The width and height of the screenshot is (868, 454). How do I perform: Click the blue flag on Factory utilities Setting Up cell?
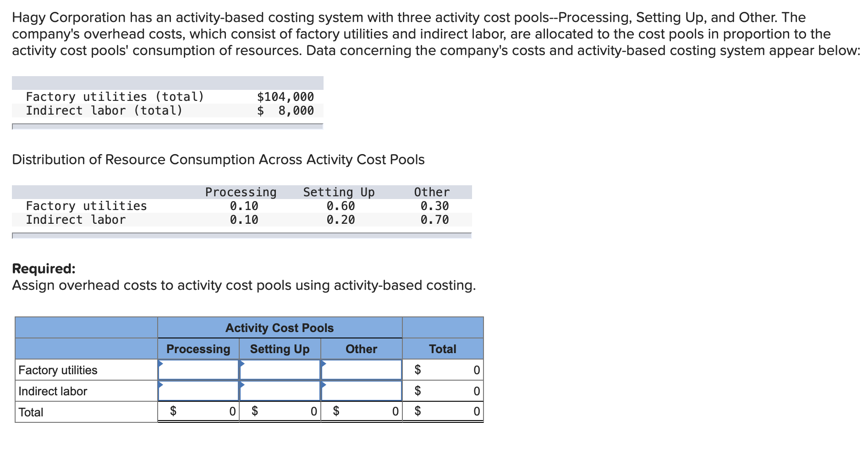tap(241, 364)
